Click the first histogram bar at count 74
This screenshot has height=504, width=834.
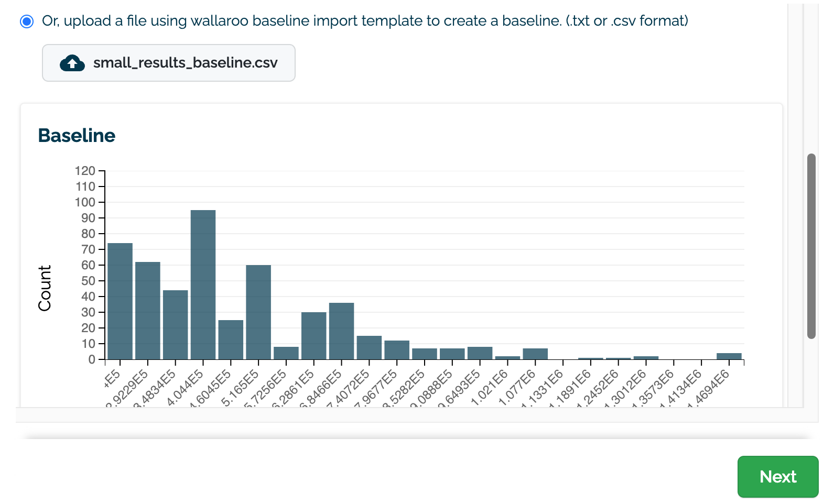[120, 301]
